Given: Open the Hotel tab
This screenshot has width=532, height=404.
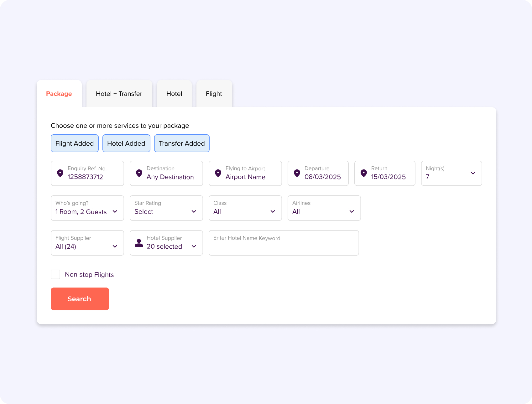Looking at the screenshot, I should (x=174, y=94).
